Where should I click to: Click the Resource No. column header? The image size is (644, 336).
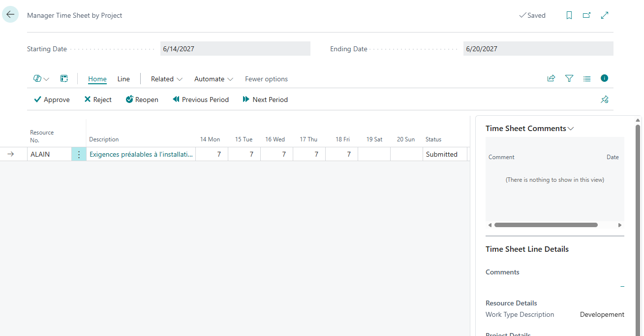click(x=42, y=136)
